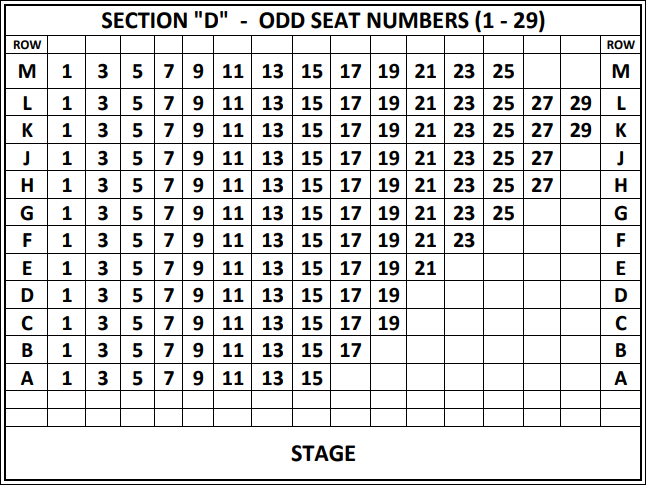
Task: Select seat 19 in row C
Action: point(389,323)
